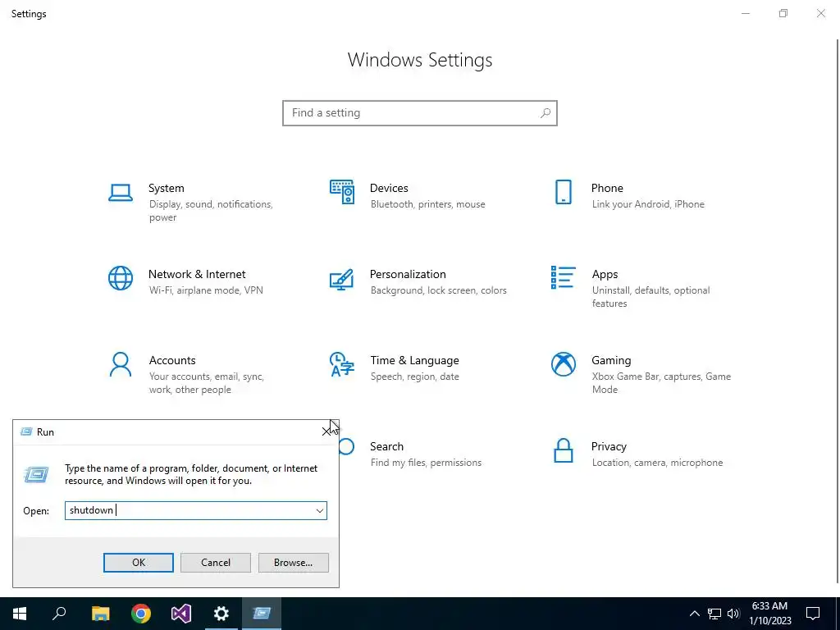Launch Visual Studio from the taskbar
The width and height of the screenshot is (840, 630).
pyautogui.click(x=181, y=614)
